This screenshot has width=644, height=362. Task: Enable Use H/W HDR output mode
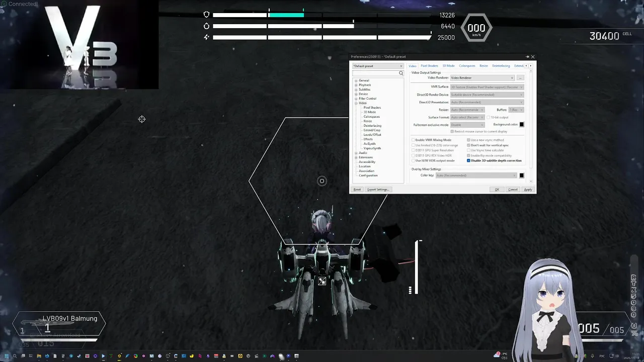pyautogui.click(x=413, y=161)
